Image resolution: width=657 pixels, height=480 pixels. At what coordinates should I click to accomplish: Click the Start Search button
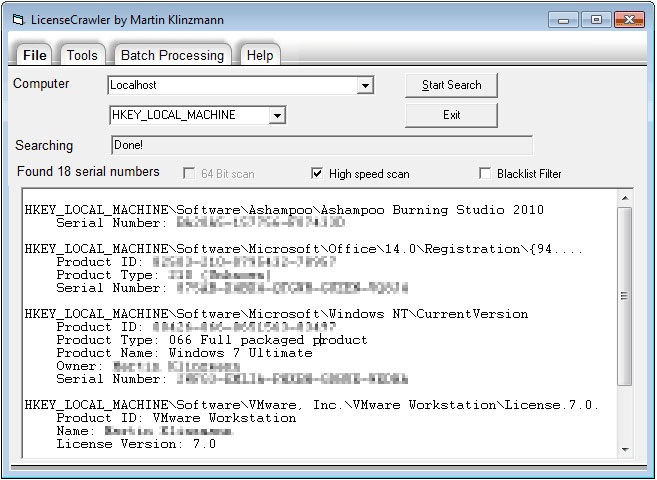[x=451, y=85]
